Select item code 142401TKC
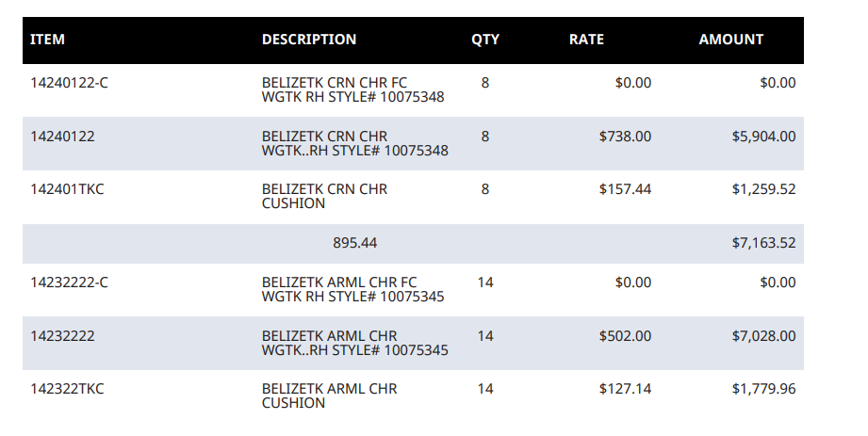 pos(67,189)
